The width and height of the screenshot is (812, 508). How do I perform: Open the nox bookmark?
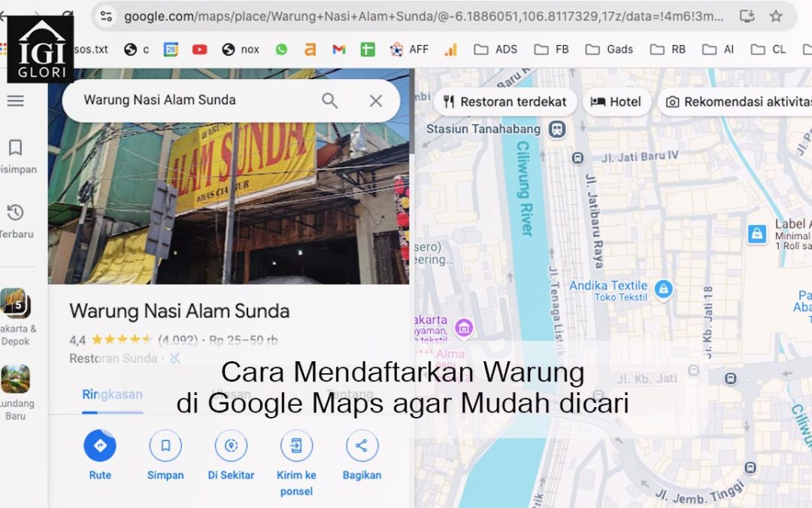click(241, 49)
